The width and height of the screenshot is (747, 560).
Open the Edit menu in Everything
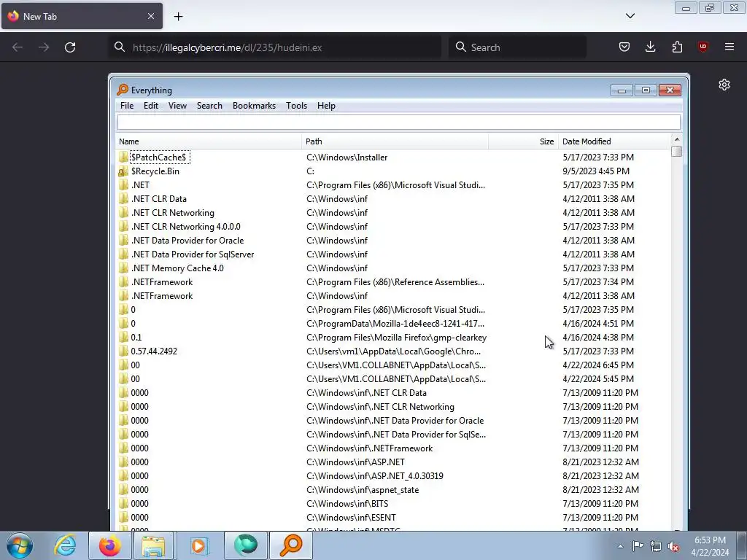150,106
